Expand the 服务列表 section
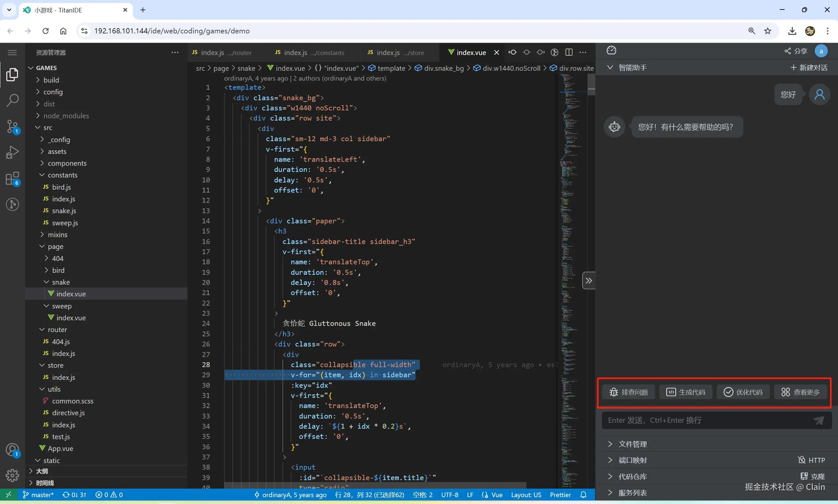Screen dimensions: 838x504 click(717, 493)
